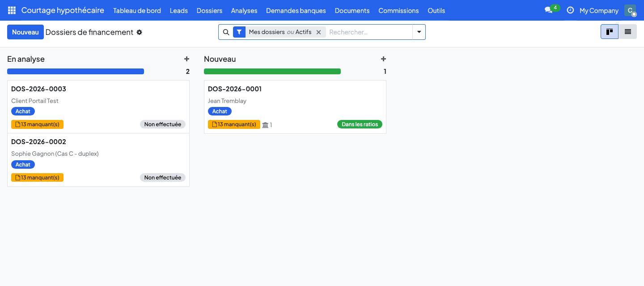Open the Dossiers menu
Viewport: 644px width, 286px height.
(x=209, y=10)
